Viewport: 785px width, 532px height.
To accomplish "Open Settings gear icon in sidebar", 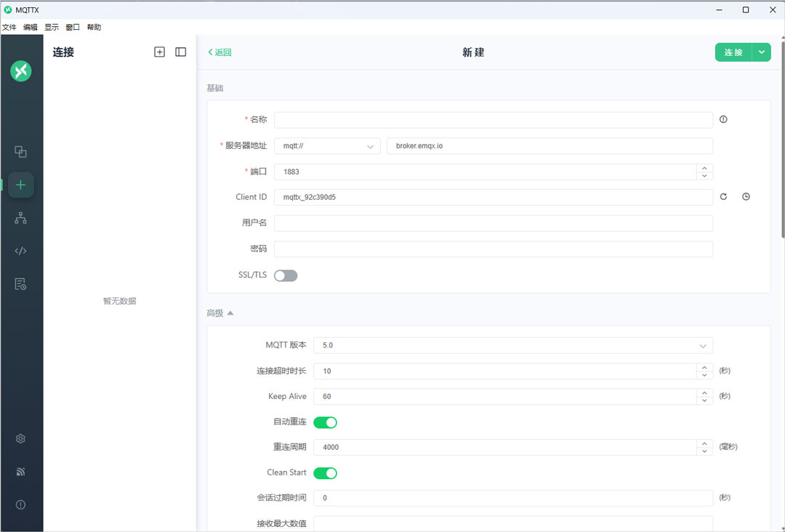I will [x=20, y=438].
